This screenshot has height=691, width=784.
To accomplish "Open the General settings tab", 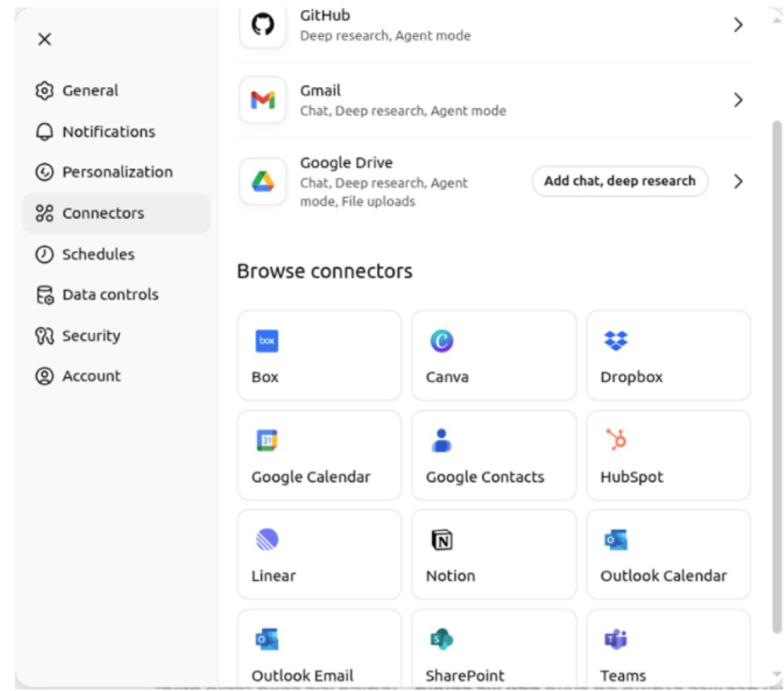I will pyautogui.click(x=90, y=91).
